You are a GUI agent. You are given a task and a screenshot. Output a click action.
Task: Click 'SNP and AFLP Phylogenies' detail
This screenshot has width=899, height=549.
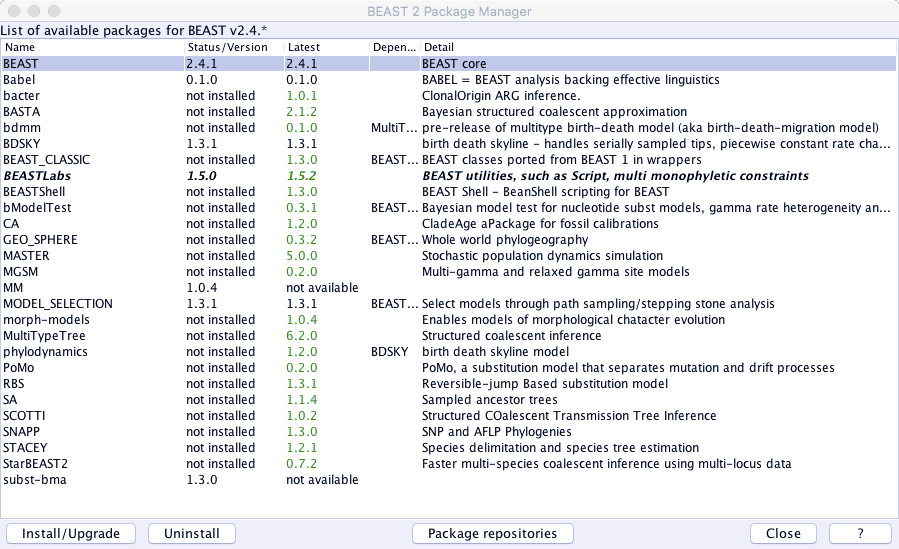497,432
